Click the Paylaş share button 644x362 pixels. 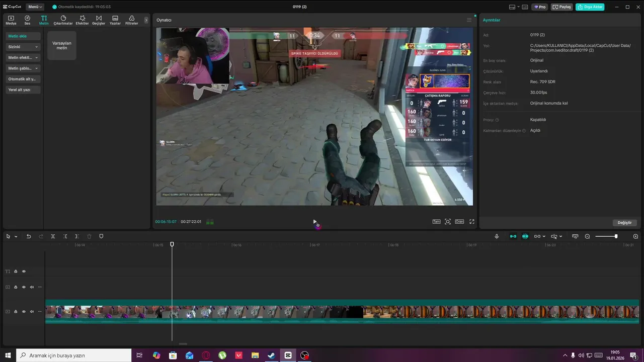(562, 7)
